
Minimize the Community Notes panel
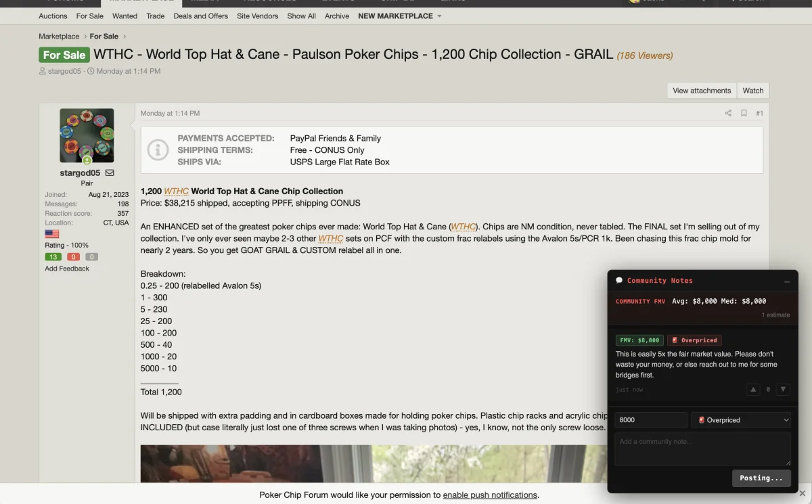pos(787,281)
